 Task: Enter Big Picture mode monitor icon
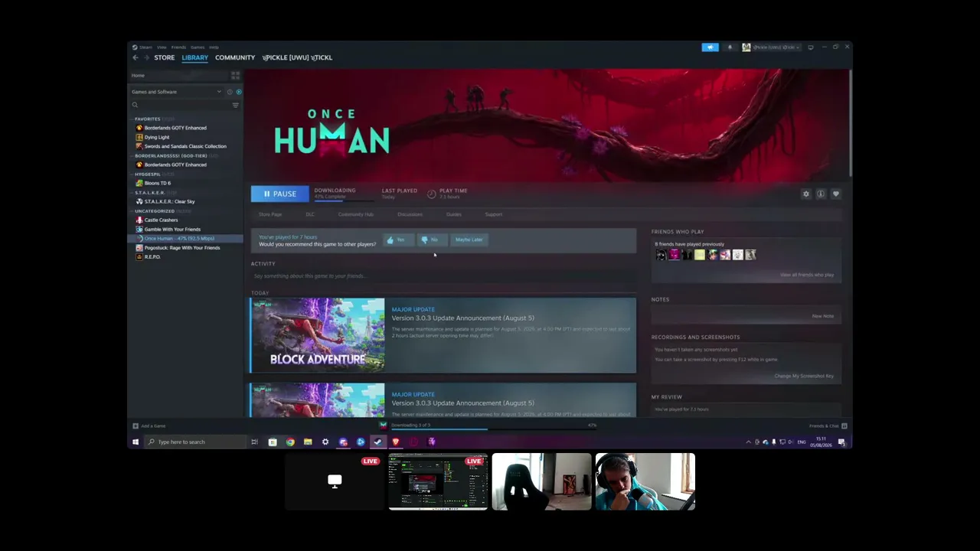tap(811, 47)
